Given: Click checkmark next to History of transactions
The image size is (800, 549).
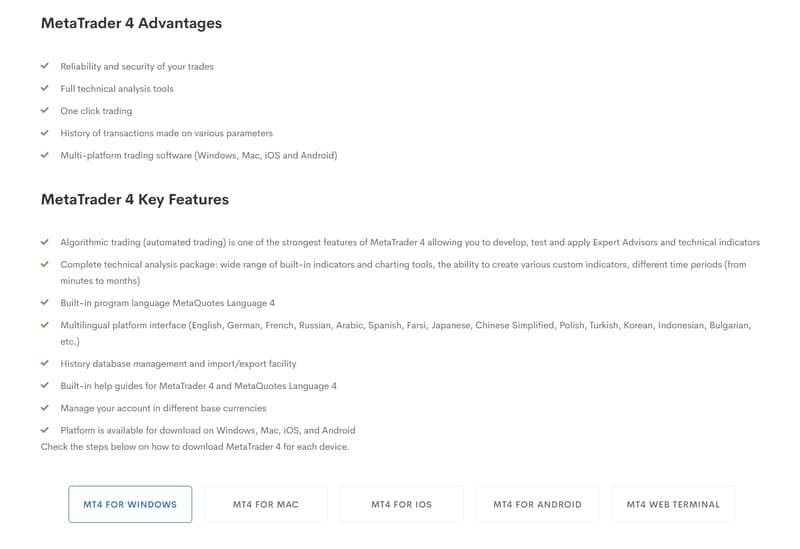Looking at the screenshot, I should 45,133.
